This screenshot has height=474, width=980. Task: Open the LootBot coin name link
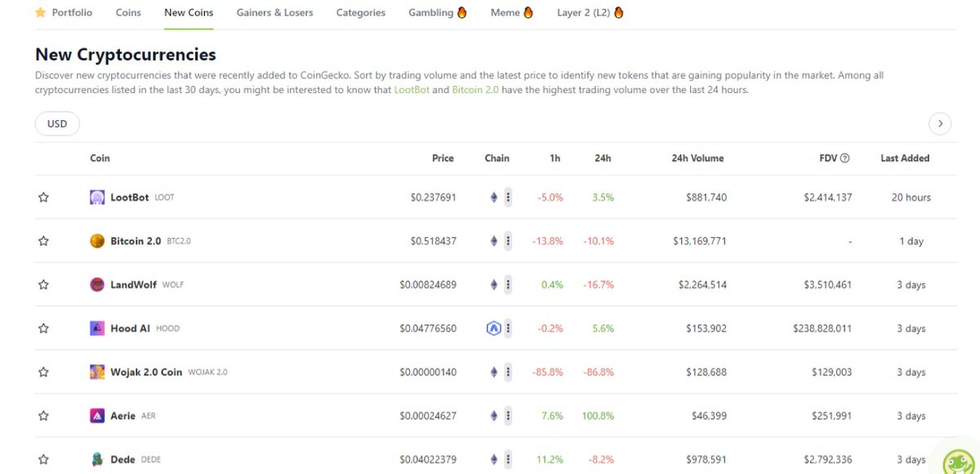(x=129, y=197)
